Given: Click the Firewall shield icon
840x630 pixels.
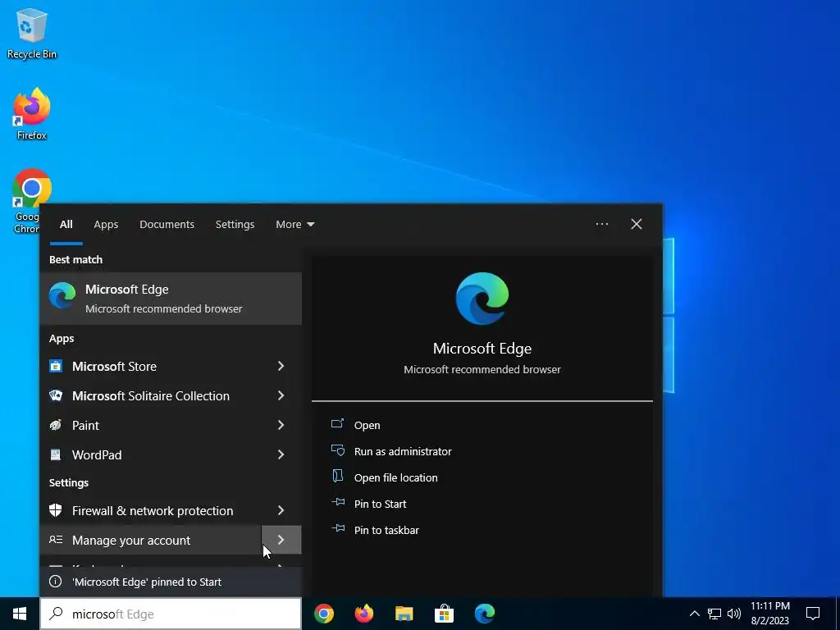Looking at the screenshot, I should [56, 510].
